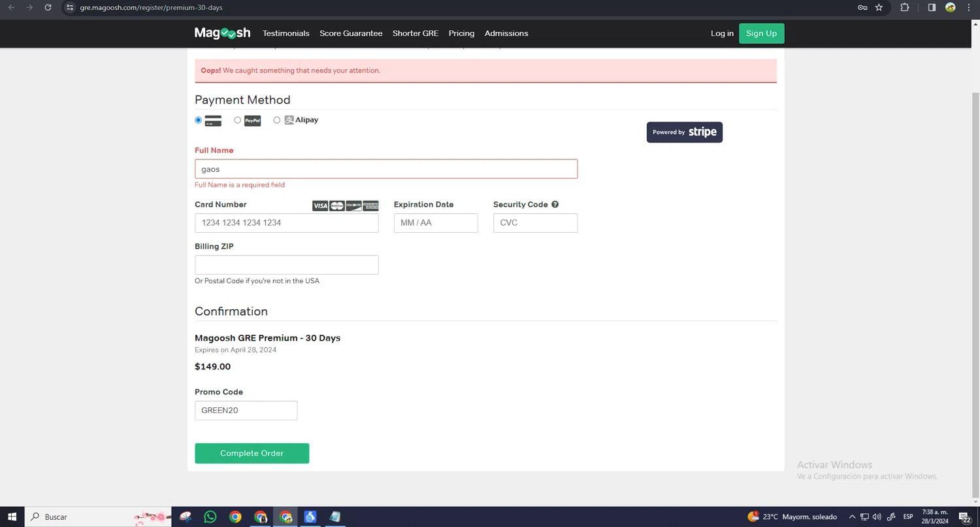Select the credit card payment radio button
The width and height of the screenshot is (980, 527).
(198, 120)
